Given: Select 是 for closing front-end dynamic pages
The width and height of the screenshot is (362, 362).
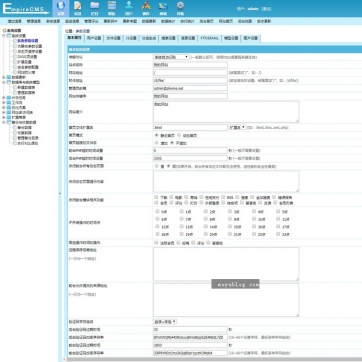Looking at the screenshot, I should click(x=156, y=166).
